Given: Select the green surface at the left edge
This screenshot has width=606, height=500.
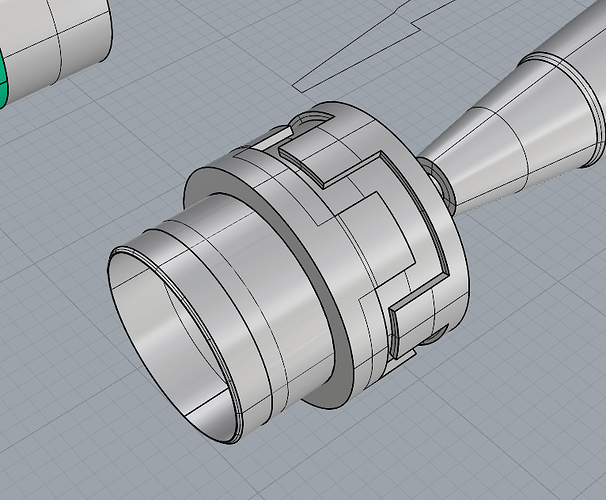Looking at the screenshot, I should (3, 79).
